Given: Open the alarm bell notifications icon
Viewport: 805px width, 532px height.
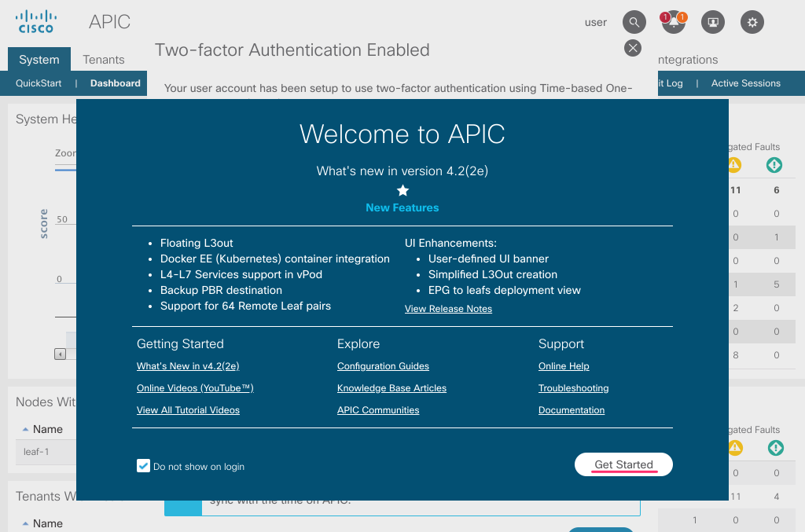Looking at the screenshot, I should (x=674, y=22).
